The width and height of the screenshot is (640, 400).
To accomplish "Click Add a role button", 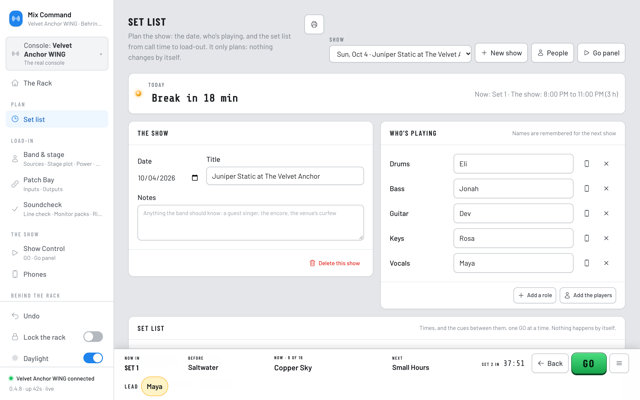I will coord(535,295).
